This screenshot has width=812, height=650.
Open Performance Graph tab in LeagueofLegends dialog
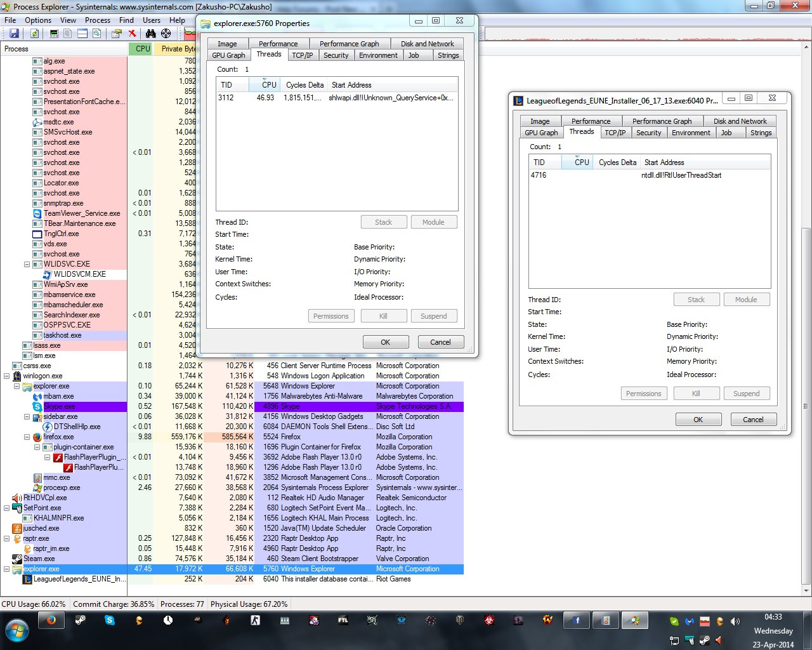click(x=662, y=121)
